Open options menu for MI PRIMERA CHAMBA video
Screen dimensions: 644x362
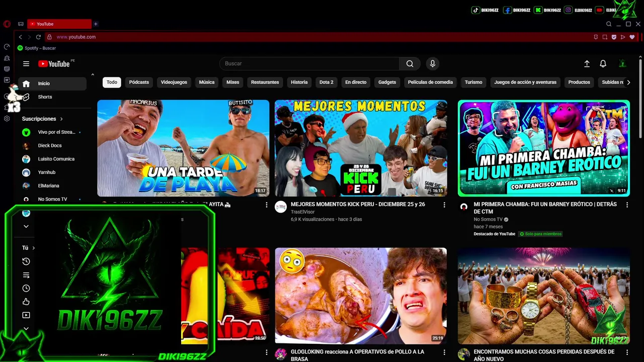[x=627, y=205]
